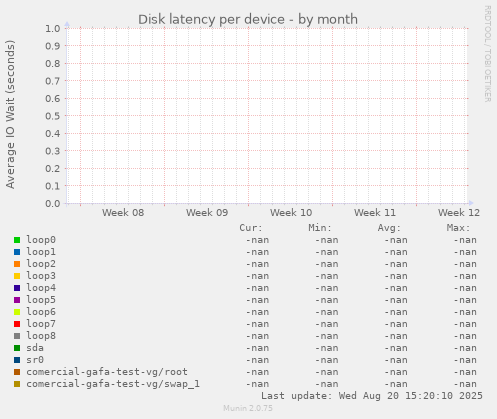Click the Week 10 axis label
Screen dimensions: 497x419
(x=291, y=213)
